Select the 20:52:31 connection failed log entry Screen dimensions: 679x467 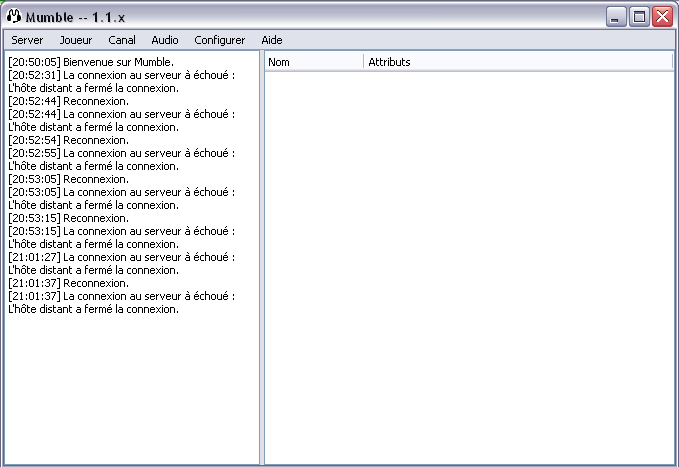tap(122, 81)
